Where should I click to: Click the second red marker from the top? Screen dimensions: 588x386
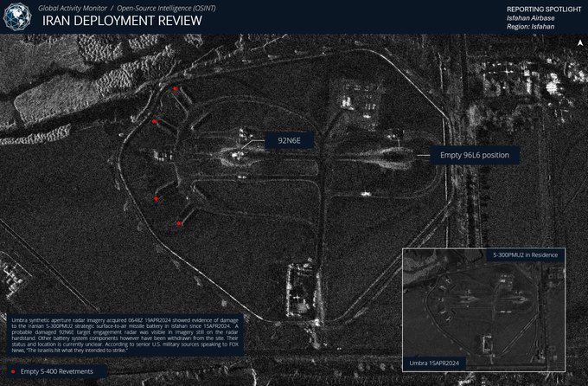coord(154,121)
